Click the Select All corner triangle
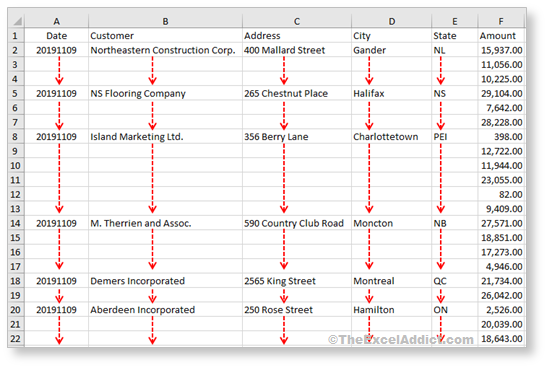 pyautogui.click(x=17, y=21)
